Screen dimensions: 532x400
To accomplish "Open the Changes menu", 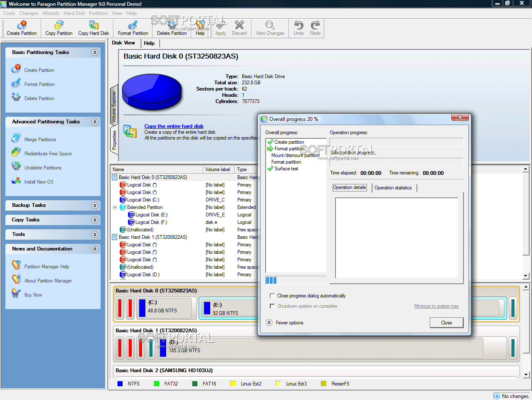I will click(x=29, y=13).
